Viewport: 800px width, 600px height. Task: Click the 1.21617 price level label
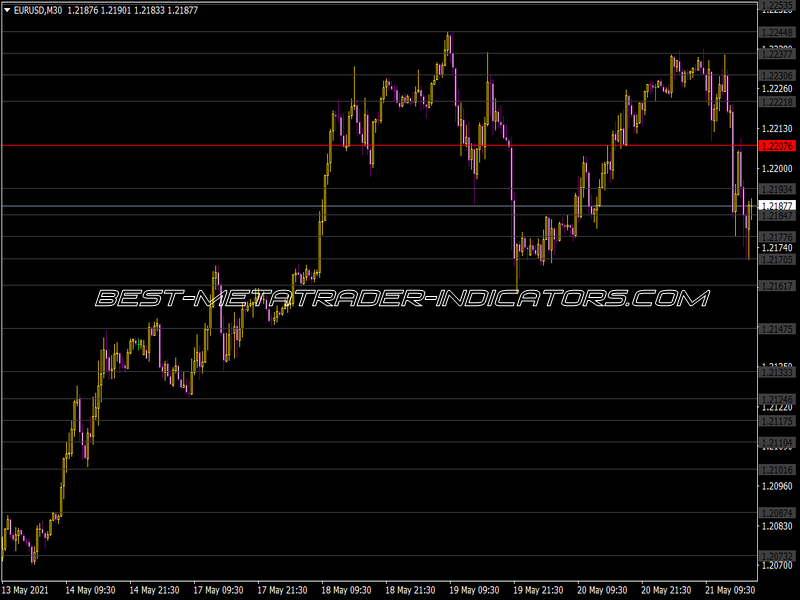777,286
